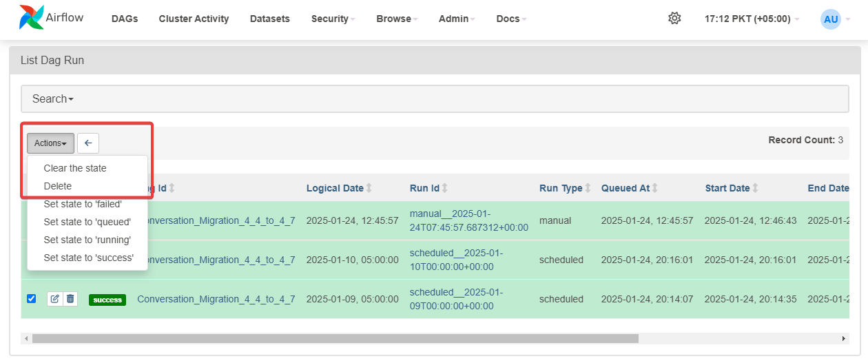Sort by Run Id column arrows
The height and width of the screenshot is (363, 868).
click(445, 188)
